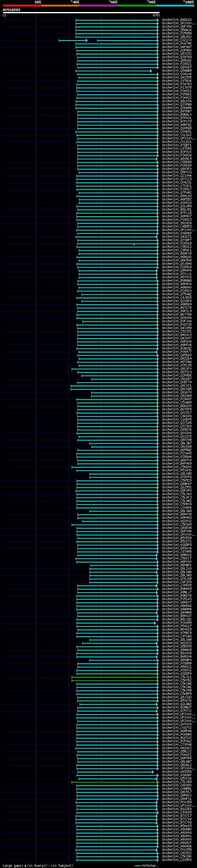This screenshot has width=197, height=868.
Task: Select hit label UniRef100_Q2PMD6
Action: 177,375
